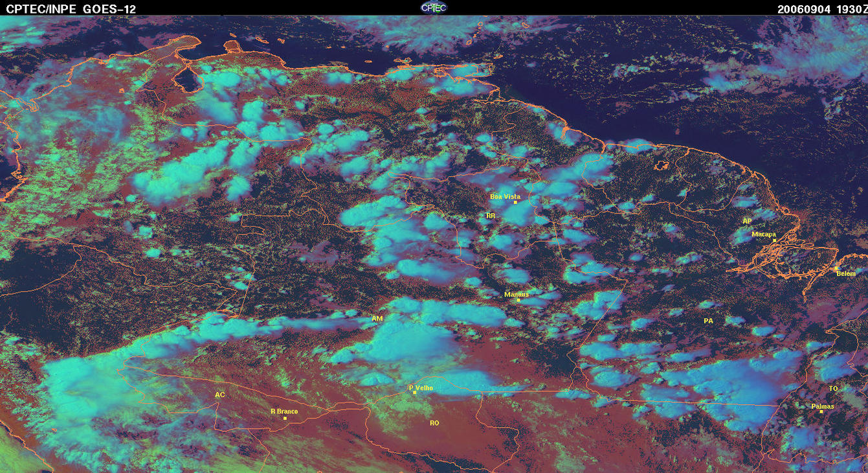
Task: Click the Manaus text label
Action: click(517, 294)
